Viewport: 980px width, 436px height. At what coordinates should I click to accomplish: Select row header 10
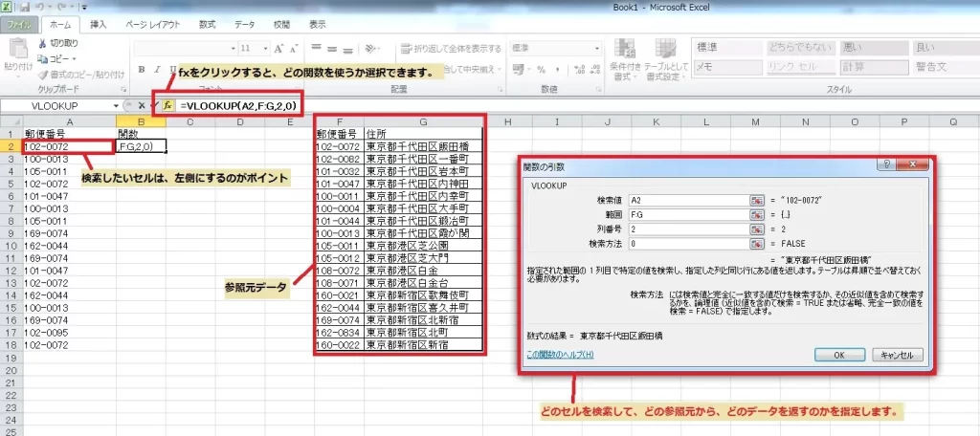(10, 246)
